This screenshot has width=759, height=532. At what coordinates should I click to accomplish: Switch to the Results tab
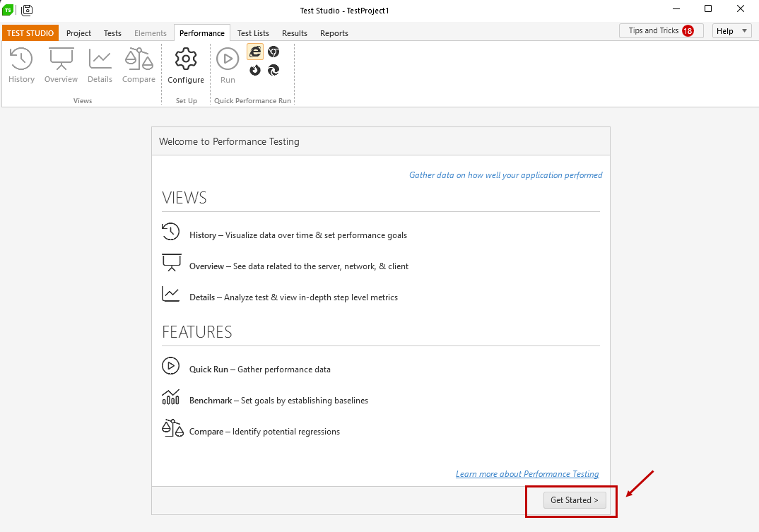pyautogui.click(x=295, y=33)
